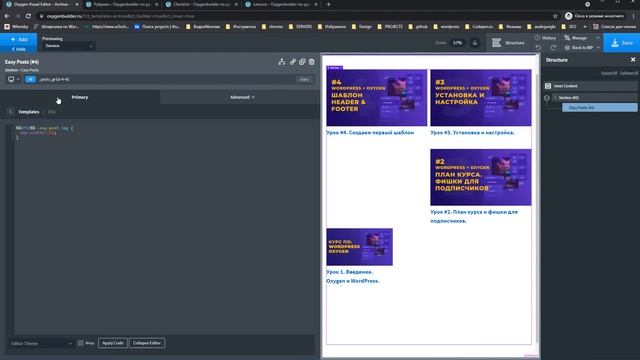
Task: Open the Back to WP menu
Action: [x=582, y=48]
